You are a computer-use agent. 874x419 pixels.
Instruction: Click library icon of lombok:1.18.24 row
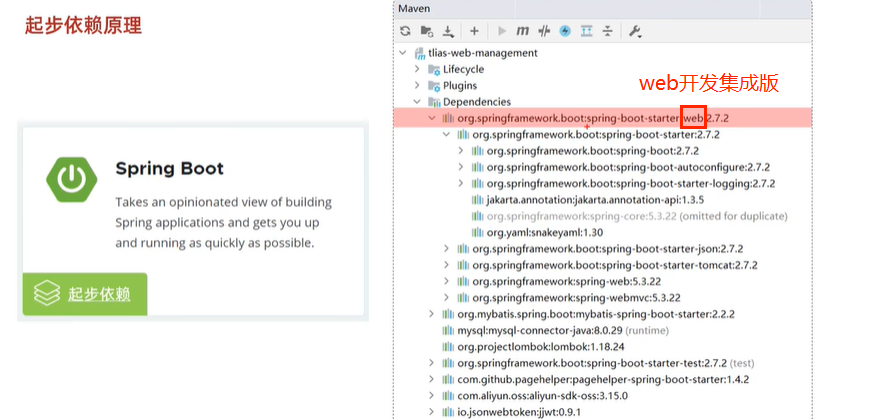(448, 347)
